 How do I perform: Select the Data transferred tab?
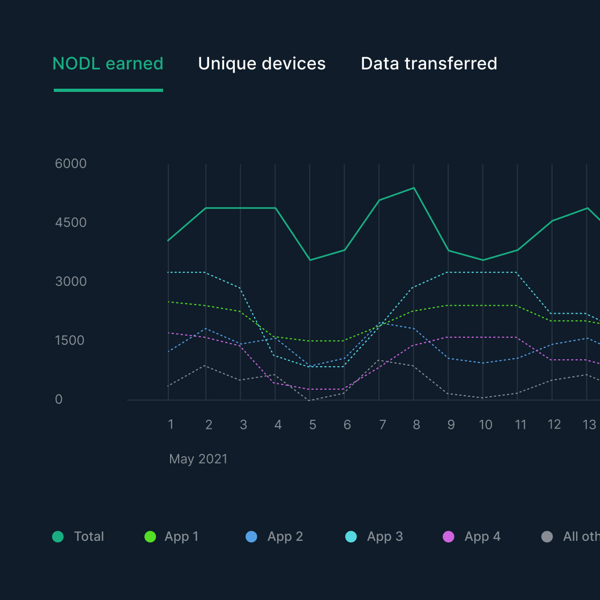[428, 64]
